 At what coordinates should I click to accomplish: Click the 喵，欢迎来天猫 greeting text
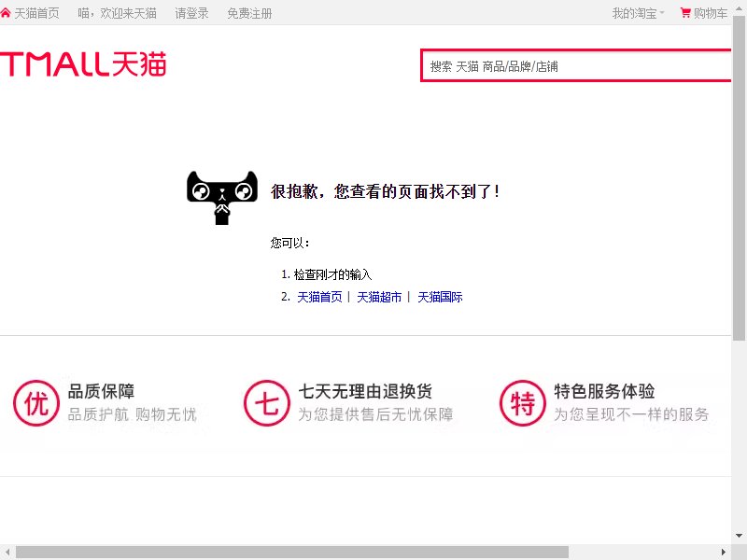pyautogui.click(x=118, y=13)
